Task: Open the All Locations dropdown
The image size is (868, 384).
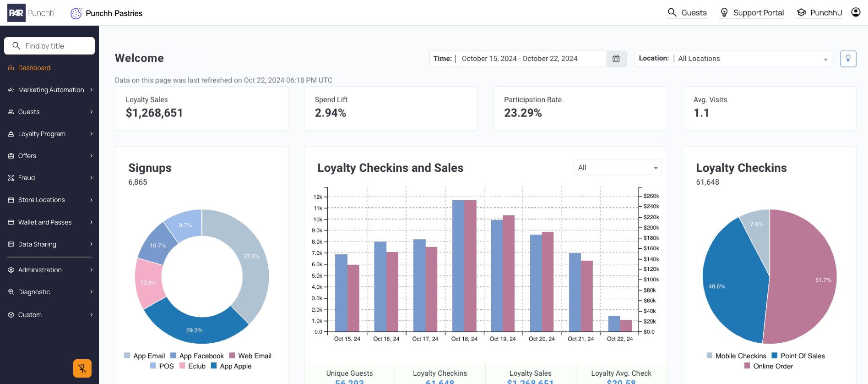Action: click(733, 59)
